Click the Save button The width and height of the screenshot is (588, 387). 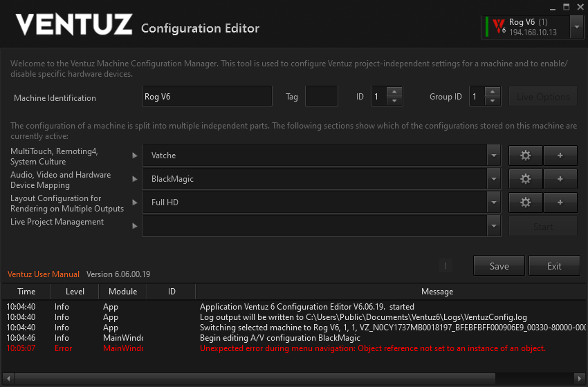[499, 266]
